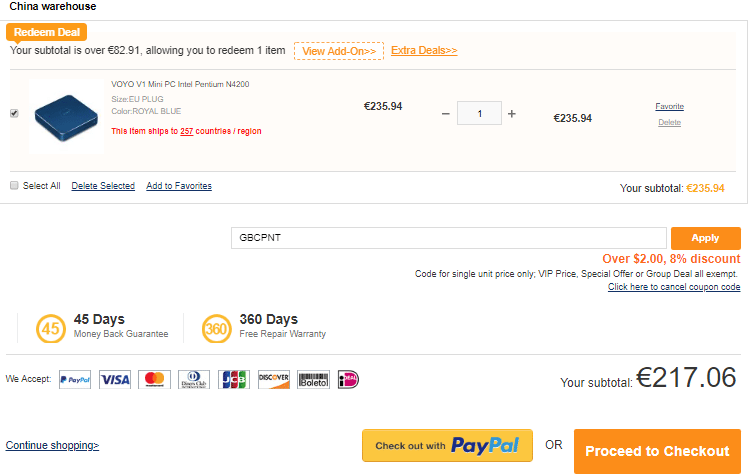Apply the coupon code
The height and width of the screenshot is (476, 749).
point(705,238)
